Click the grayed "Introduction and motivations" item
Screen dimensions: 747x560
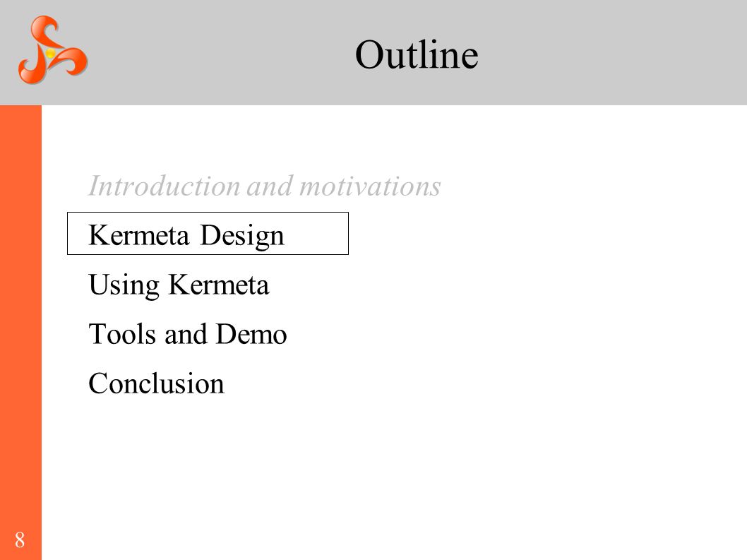pyautogui.click(x=264, y=186)
